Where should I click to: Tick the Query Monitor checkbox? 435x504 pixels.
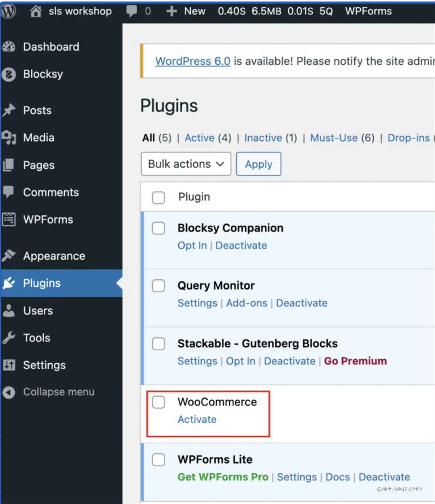point(159,286)
